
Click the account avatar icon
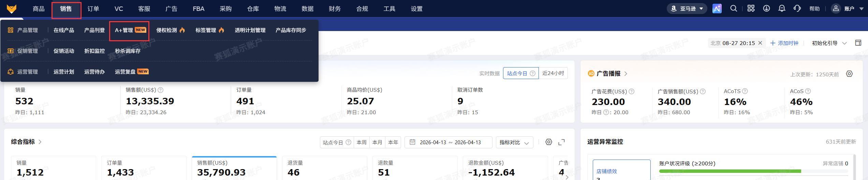(836, 9)
